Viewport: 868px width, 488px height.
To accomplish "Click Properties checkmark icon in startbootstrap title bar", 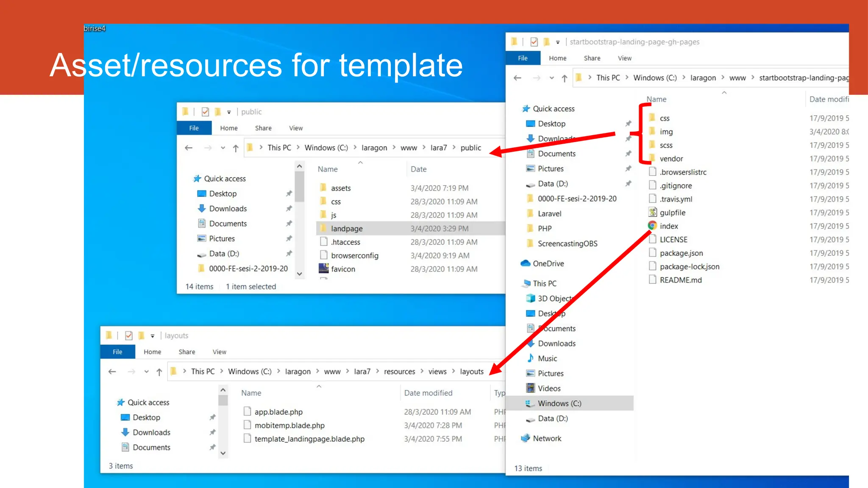I will click(x=534, y=42).
